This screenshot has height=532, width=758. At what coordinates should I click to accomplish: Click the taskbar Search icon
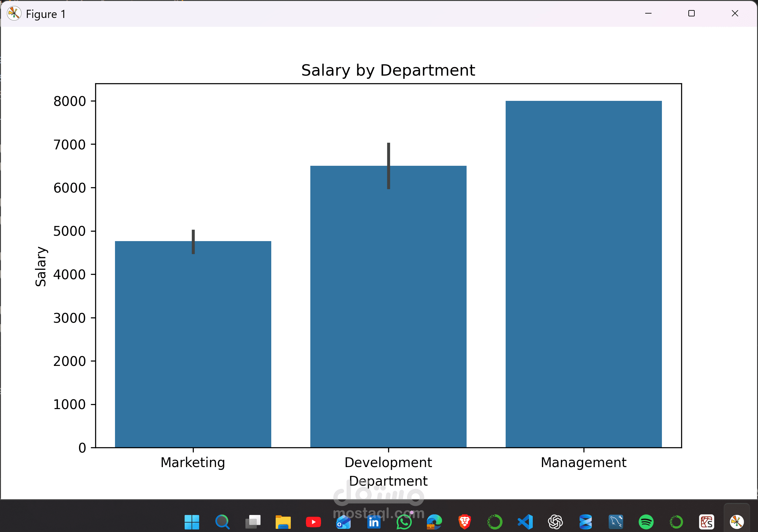pyautogui.click(x=222, y=522)
